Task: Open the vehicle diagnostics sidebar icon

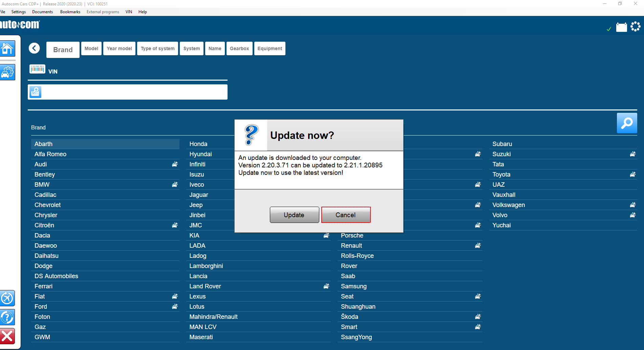Action: [7, 72]
